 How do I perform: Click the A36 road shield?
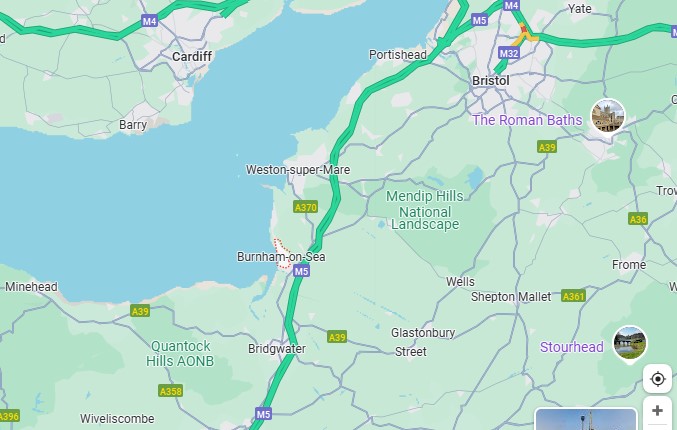point(638,219)
